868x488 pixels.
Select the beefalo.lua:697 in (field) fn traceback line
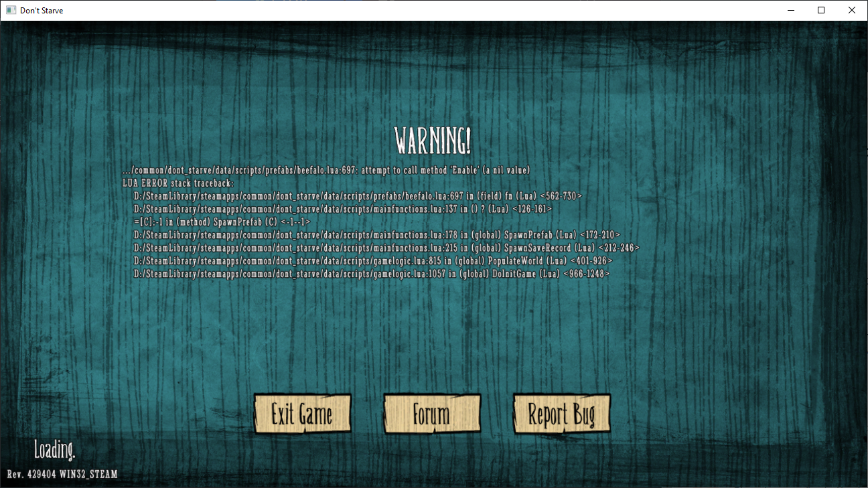pyautogui.click(x=358, y=196)
